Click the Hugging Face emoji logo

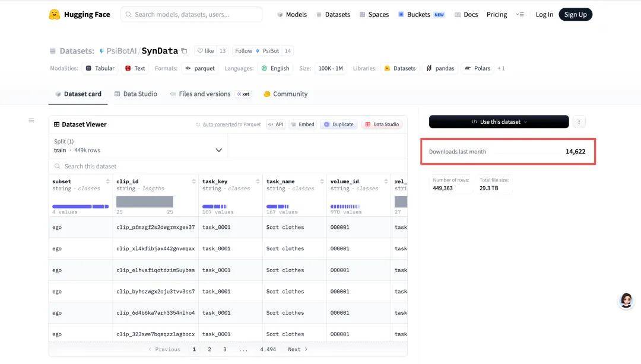(54, 14)
